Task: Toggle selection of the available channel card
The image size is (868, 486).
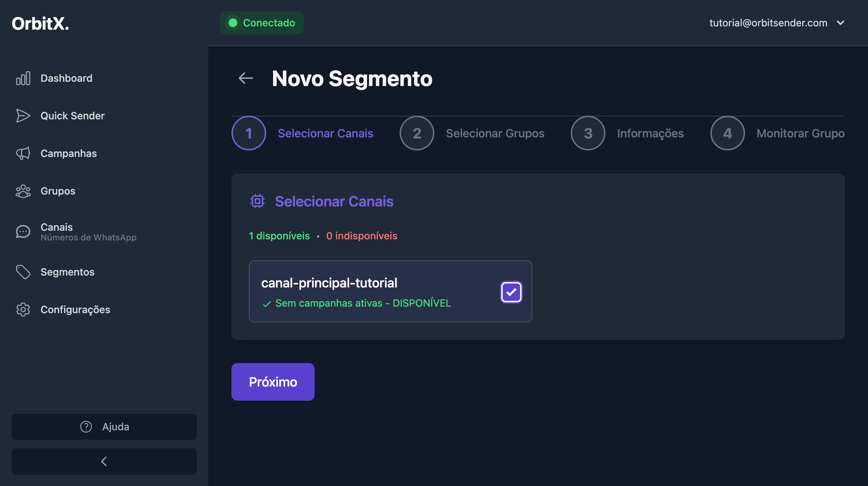Action: point(390,291)
